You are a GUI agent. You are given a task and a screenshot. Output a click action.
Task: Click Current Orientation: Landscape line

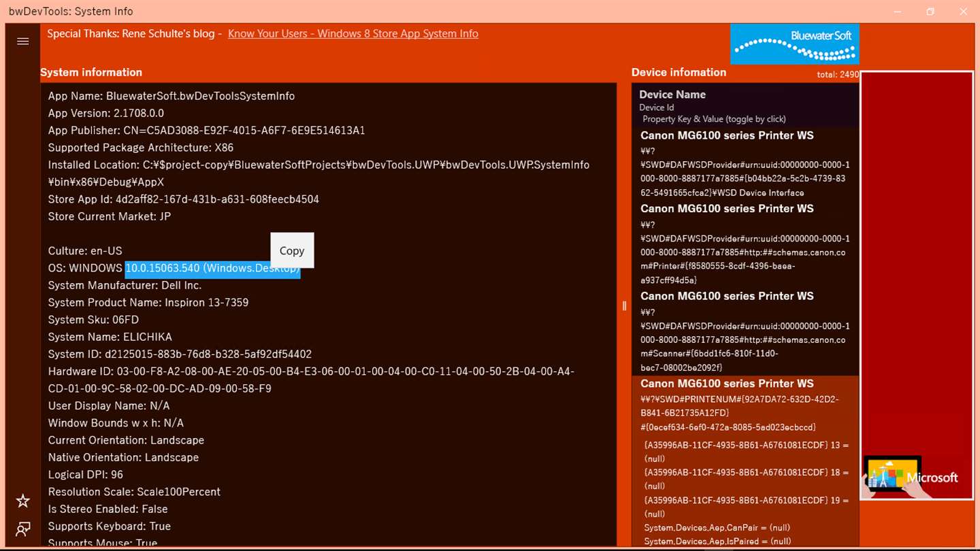(x=126, y=440)
